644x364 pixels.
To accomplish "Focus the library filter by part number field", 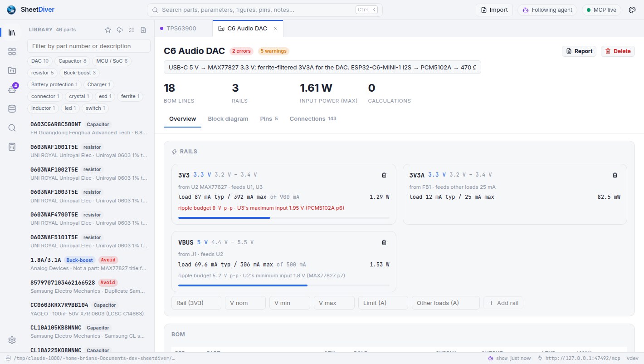I will [x=89, y=46].
